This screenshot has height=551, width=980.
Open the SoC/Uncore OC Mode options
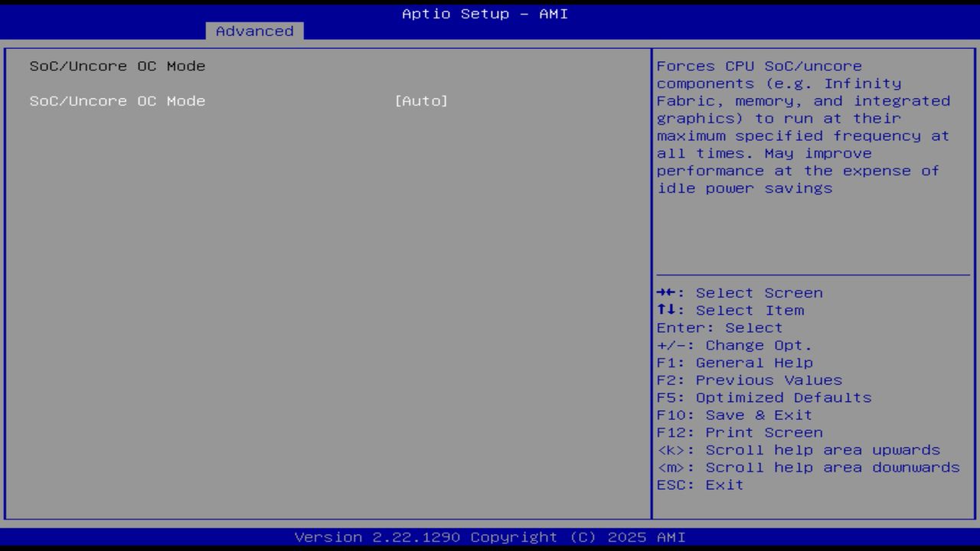click(x=421, y=100)
